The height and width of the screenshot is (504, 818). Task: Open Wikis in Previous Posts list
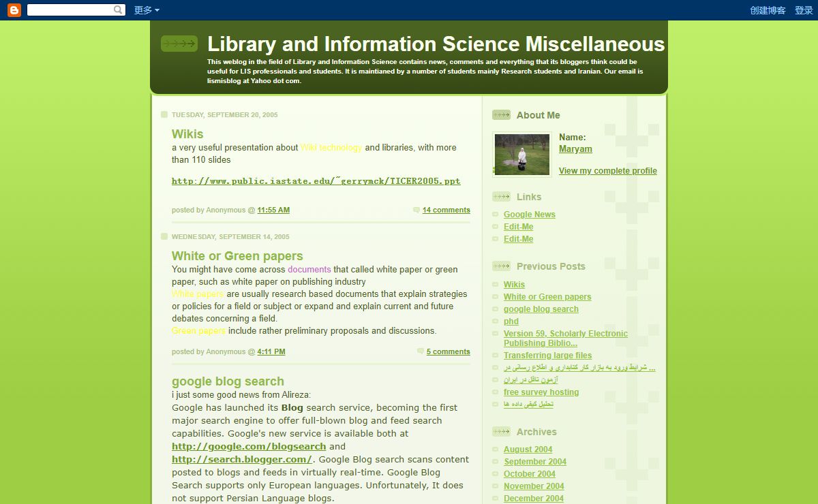click(x=514, y=285)
